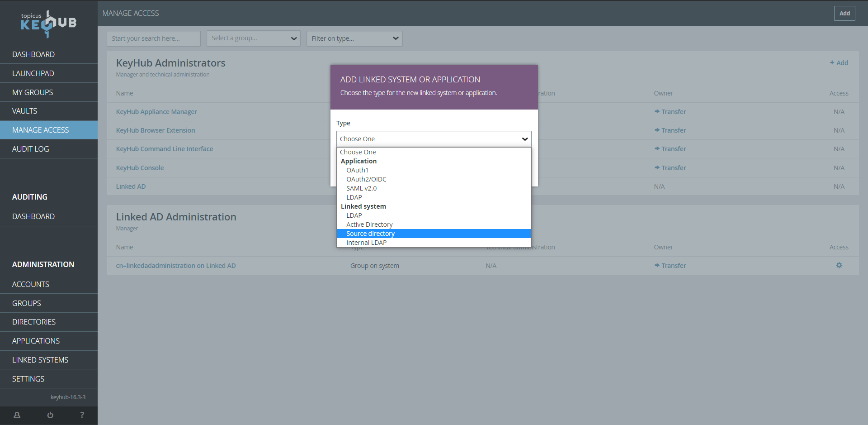Open Auditing Dashboard in sidebar
Image resolution: width=868 pixels, height=425 pixels.
(x=49, y=216)
